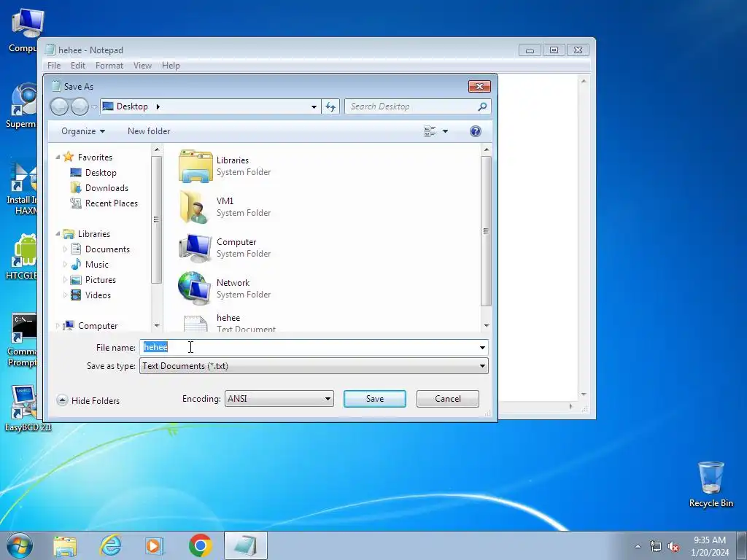Open the Notepad Help menu

click(x=171, y=66)
